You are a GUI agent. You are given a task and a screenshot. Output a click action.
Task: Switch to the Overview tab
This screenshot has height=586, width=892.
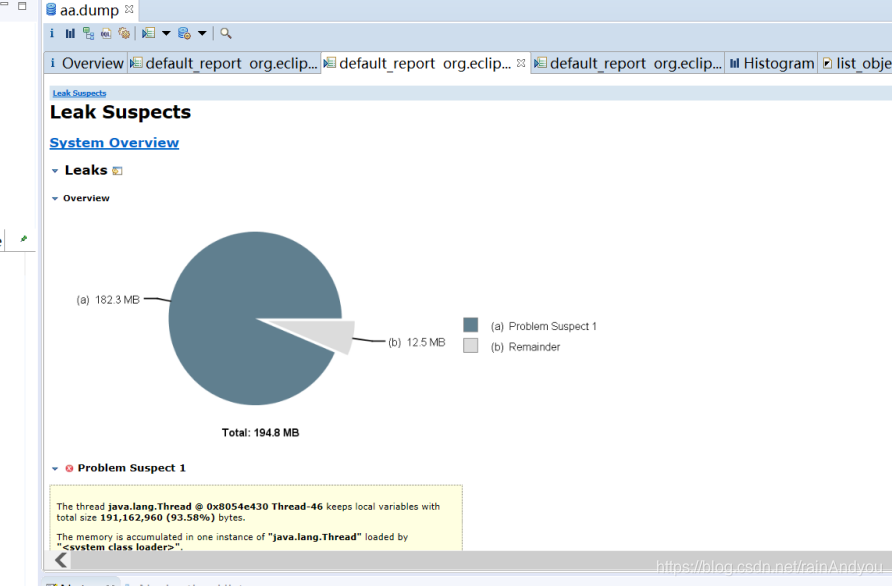click(86, 63)
